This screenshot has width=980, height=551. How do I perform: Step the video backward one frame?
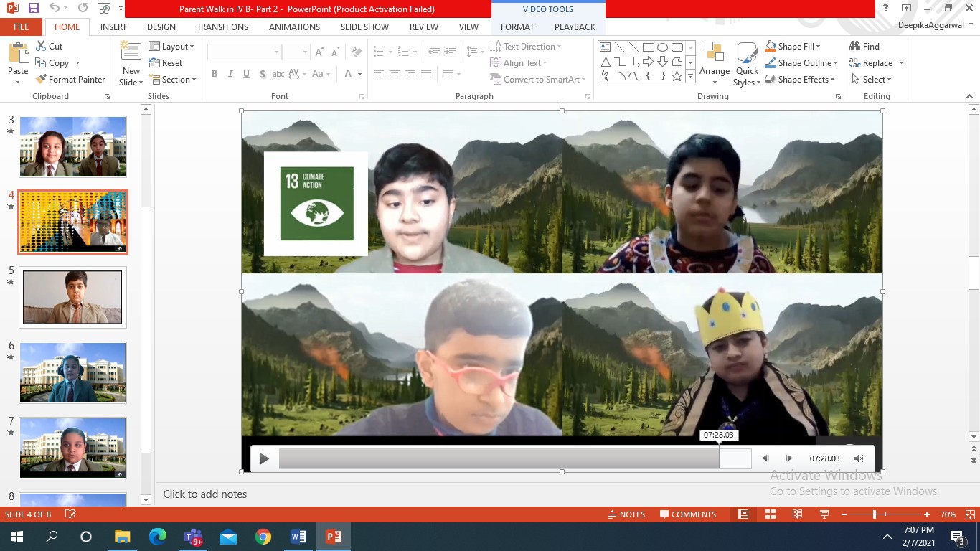point(765,458)
